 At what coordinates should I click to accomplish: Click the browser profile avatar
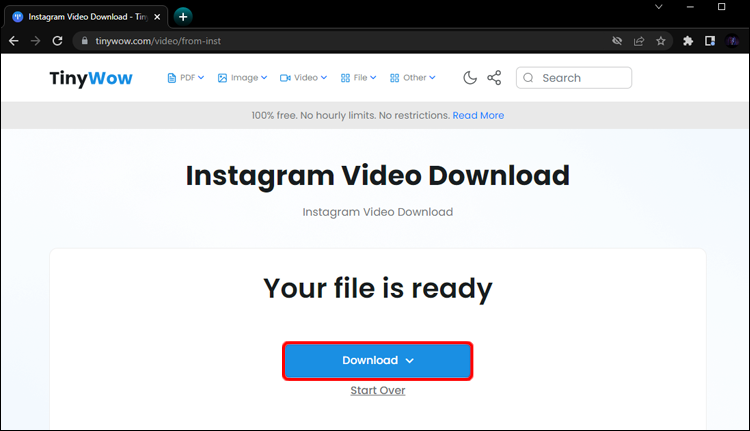tap(732, 41)
